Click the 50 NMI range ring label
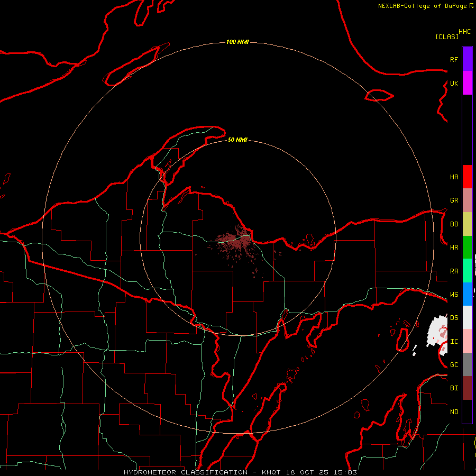 tap(237, 140)
